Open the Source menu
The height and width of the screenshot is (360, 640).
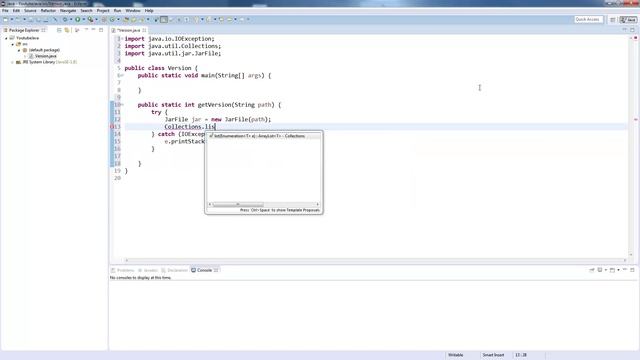click(x=30, y=11)
